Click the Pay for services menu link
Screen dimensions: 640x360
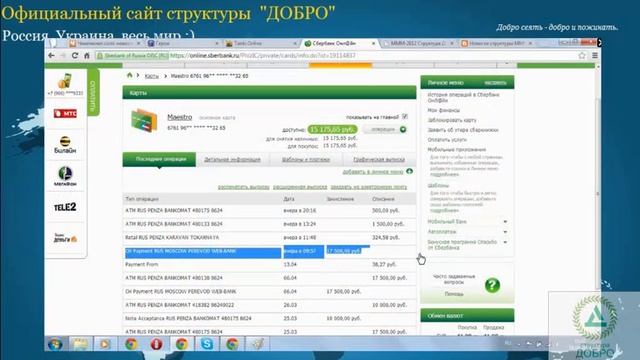point(447,140)
